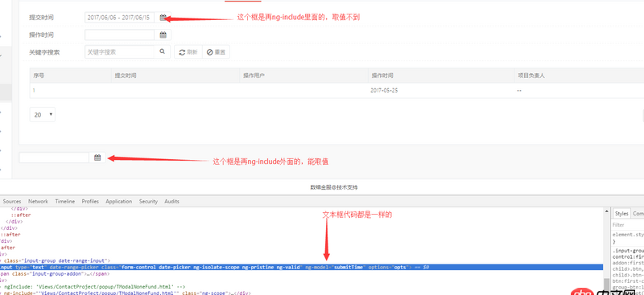
Task: Click the -- cell under 项目负责人
Action: tap(519, 91)
